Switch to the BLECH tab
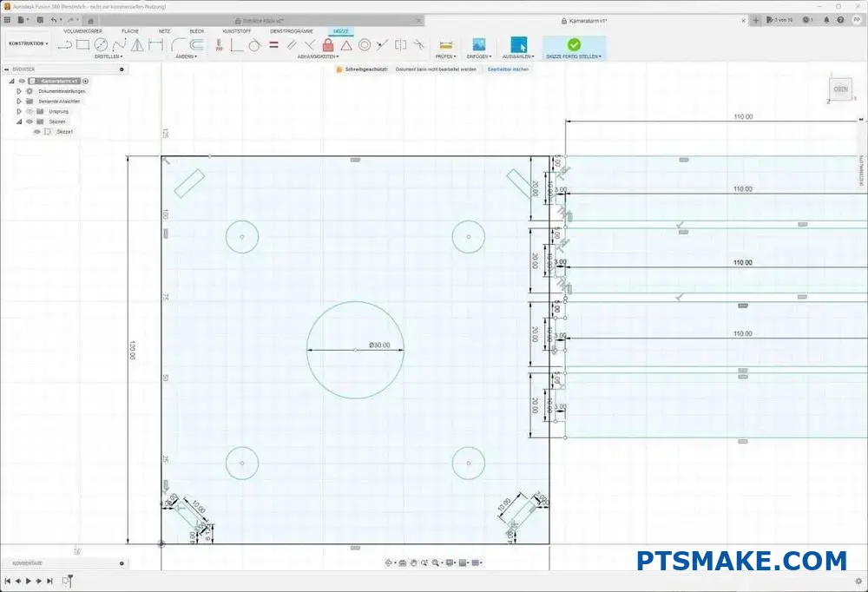 tap(196, 31)
